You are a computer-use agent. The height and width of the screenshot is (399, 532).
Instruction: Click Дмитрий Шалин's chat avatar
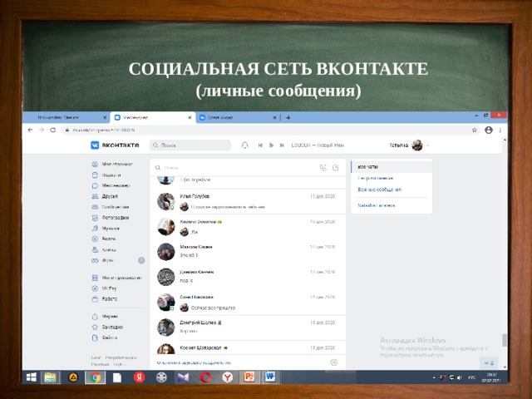166,327
